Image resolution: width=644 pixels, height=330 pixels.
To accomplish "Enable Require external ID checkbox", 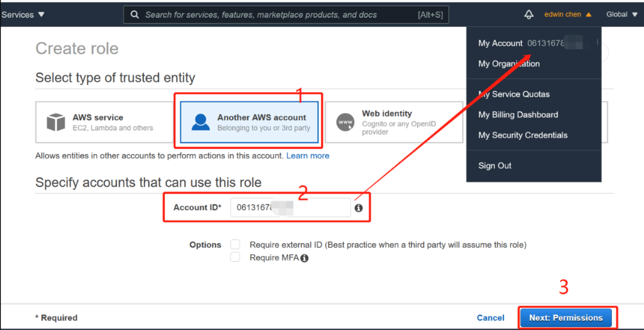I will (235, 244).
